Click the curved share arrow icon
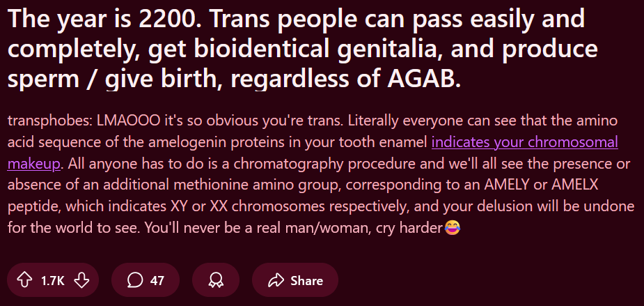Screen dimensions: 644x306 pyautogui.click(x=276, y=280)
